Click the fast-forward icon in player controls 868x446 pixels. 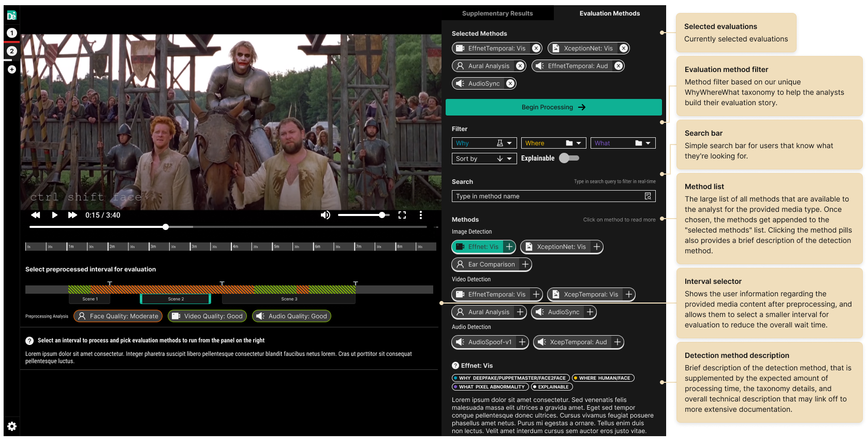coord(72,215)
